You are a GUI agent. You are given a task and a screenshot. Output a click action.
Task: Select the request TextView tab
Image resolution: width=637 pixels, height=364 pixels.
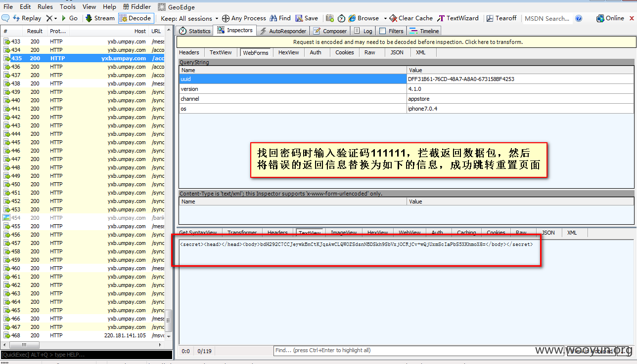[221, 52]
